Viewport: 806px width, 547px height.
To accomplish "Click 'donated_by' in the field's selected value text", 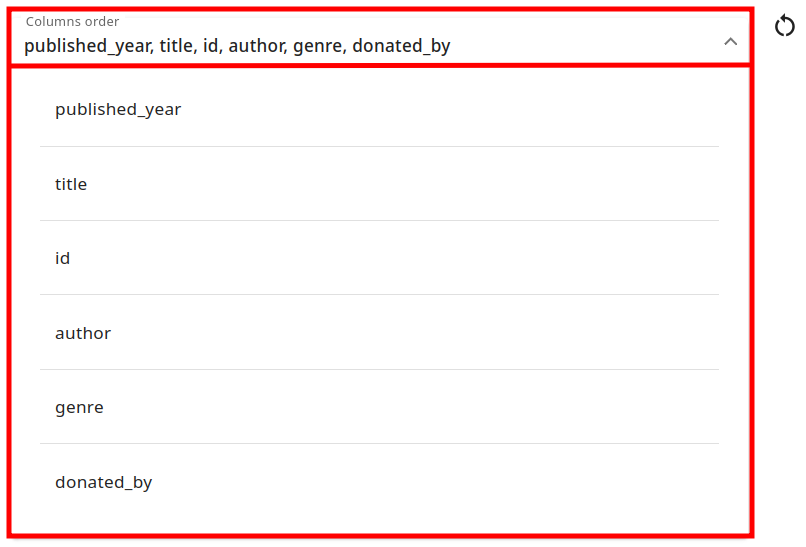I will [x=401, y=46].
